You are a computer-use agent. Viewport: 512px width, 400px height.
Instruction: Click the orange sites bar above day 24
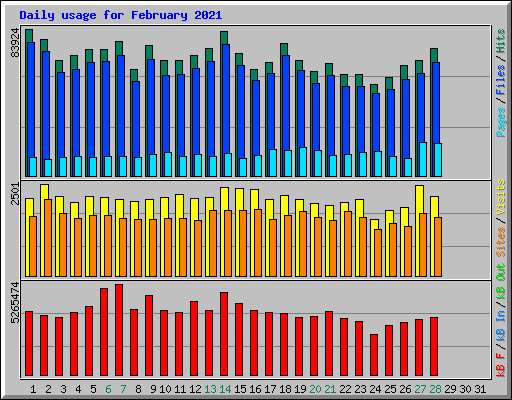pos(378,253)
